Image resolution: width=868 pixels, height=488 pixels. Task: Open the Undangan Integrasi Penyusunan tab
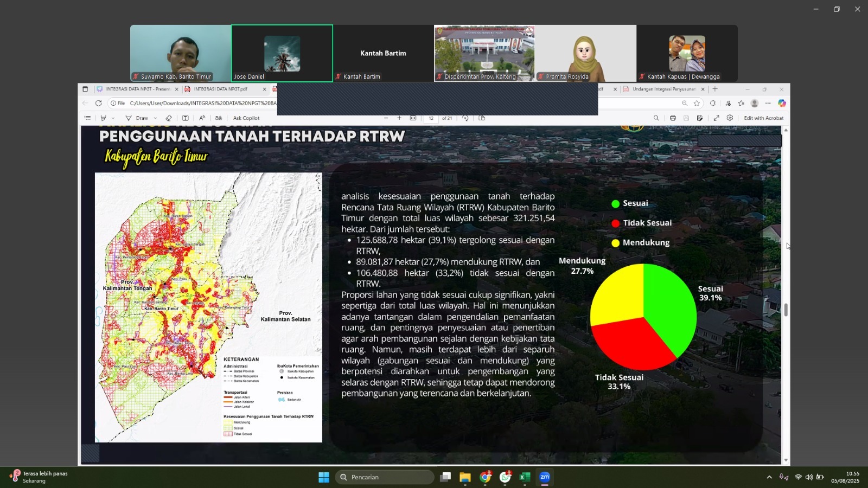tap(663, 89)
